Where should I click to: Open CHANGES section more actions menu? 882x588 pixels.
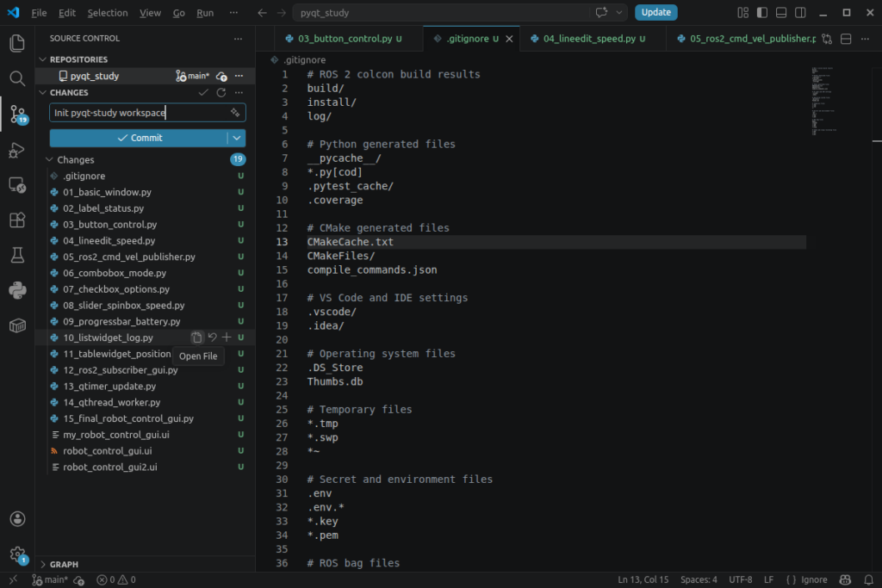click(x=239, y=92)
